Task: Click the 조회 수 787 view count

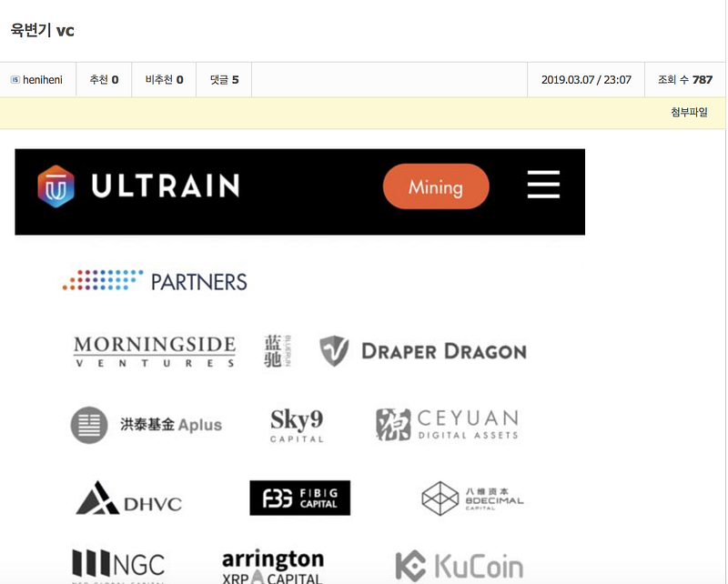Action: point(685,80)
